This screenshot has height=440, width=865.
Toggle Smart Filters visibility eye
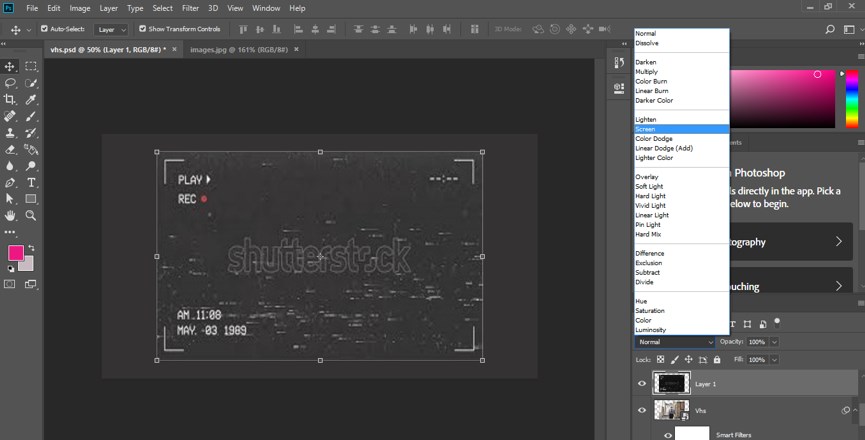[x=668, y=435]
